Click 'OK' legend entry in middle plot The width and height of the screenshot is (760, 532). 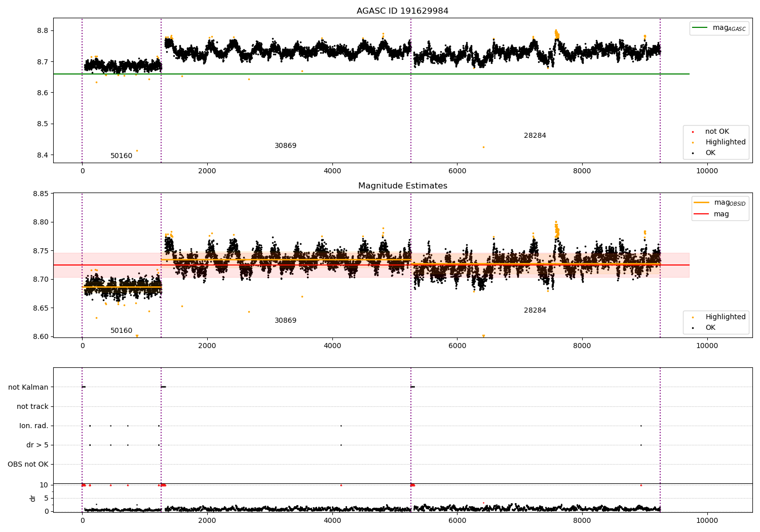704,327
